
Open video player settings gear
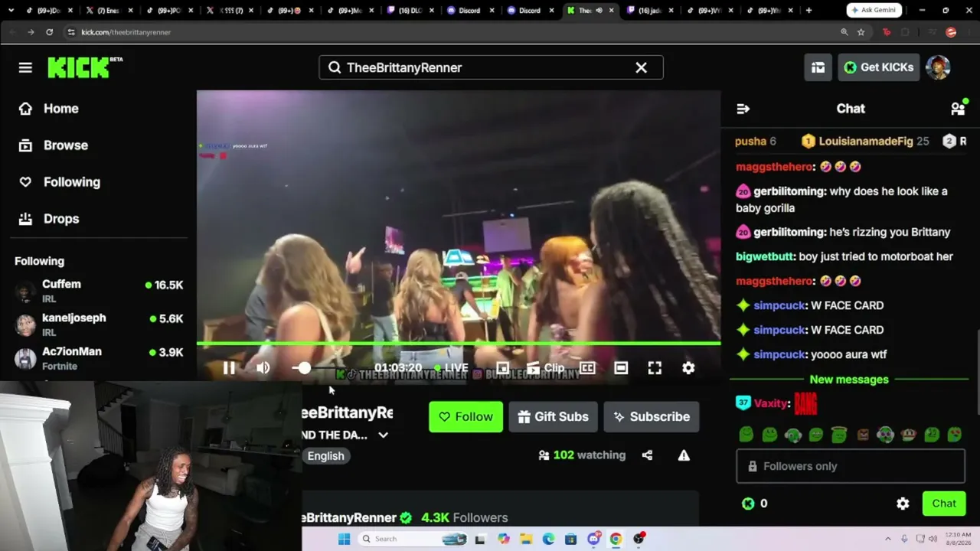[x=688, y=368]
